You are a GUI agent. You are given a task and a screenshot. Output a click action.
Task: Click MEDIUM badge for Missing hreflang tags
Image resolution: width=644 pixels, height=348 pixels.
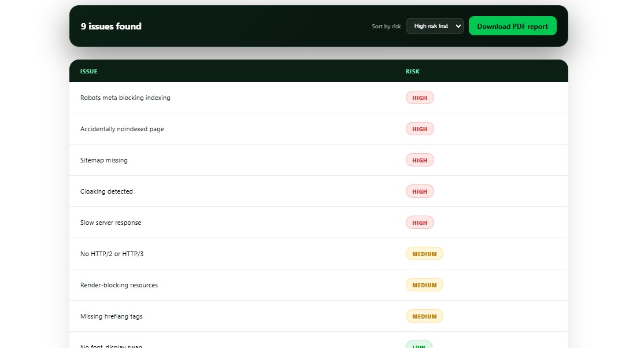(424, 316)
